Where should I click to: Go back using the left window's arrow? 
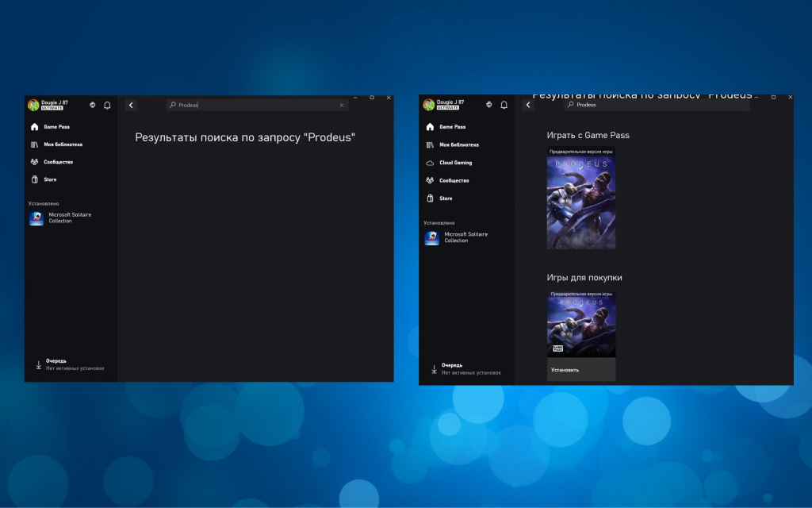click(x=132, y=105)
